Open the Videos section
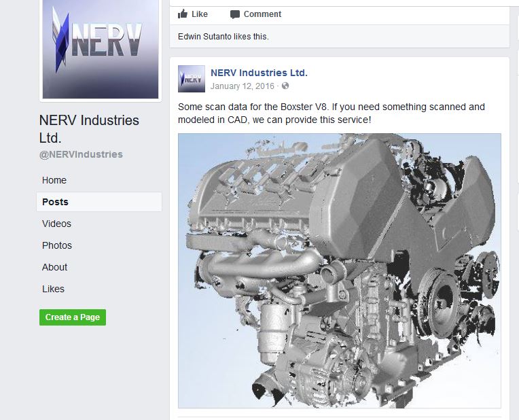Image resolution: width=519 pixels, height=420 pixels. click(x=56, y=224)
